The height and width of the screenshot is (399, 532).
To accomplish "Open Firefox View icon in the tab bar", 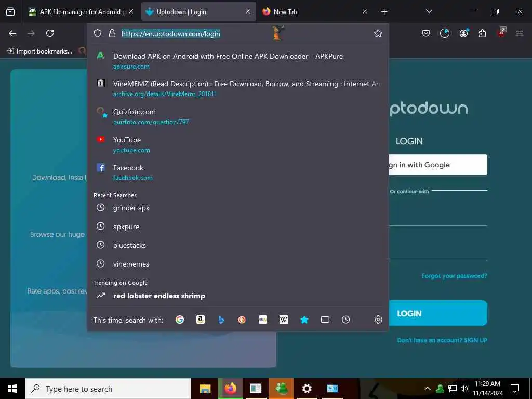I will (x=10, y=12).
